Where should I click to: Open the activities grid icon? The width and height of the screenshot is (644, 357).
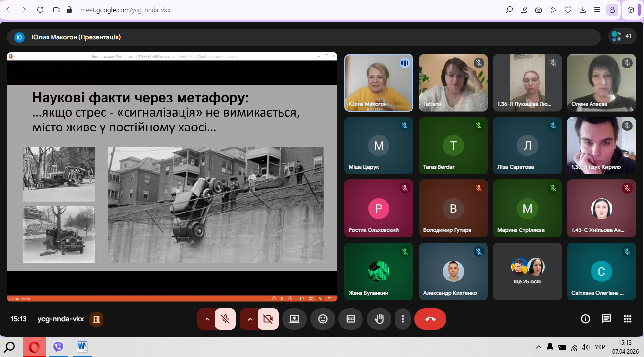[627, 319]
